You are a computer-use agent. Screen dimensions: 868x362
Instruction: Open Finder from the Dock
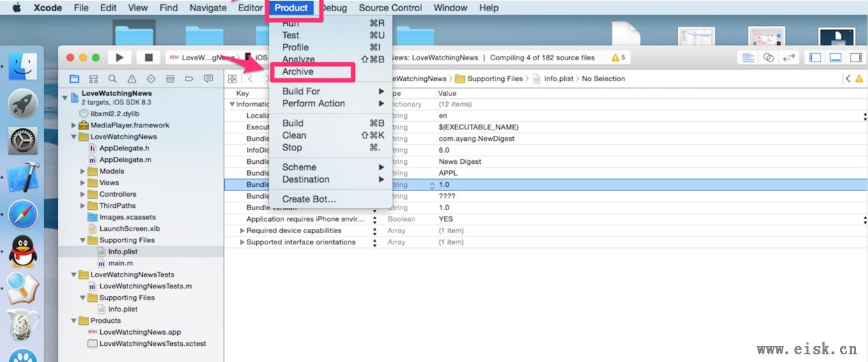[23, 67]
